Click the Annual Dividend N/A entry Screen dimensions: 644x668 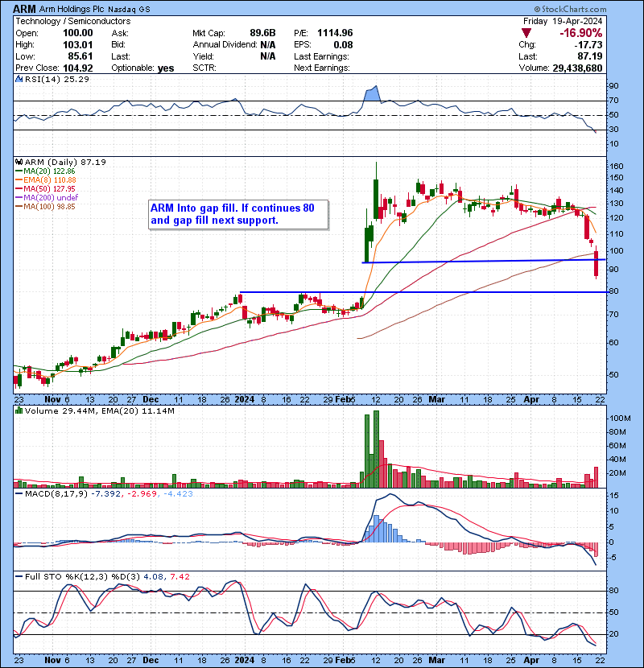click(x=234, y=45)
